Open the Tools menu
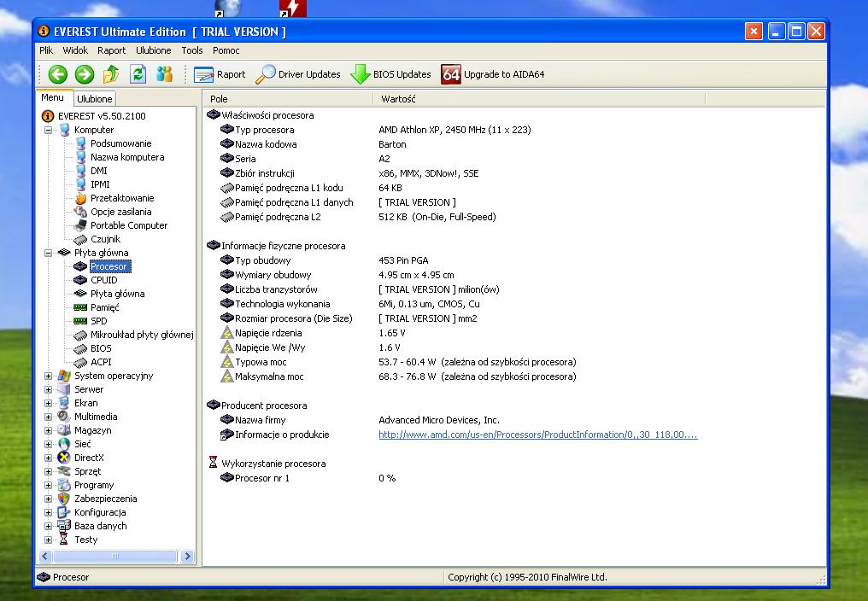 point(192,50)
